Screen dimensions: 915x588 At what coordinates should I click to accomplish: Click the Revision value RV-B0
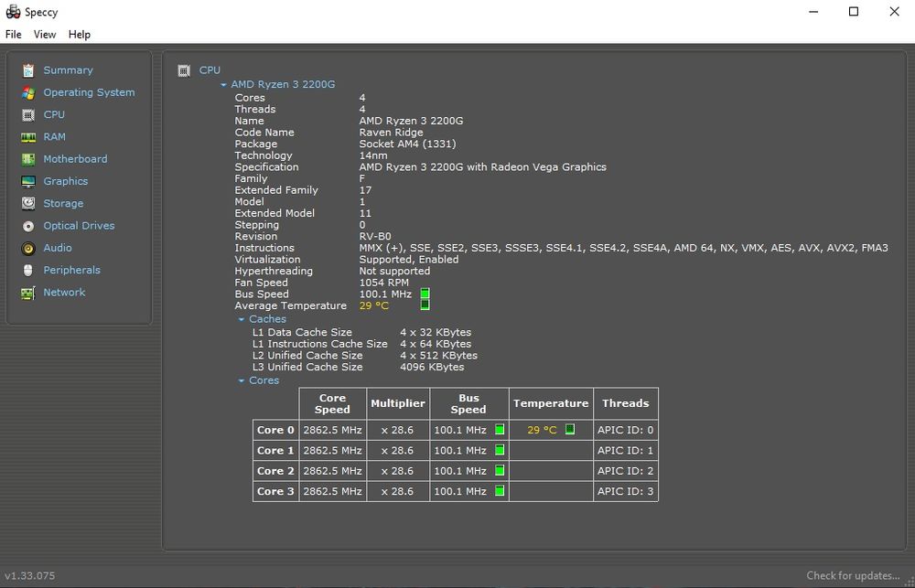coord(375,236)
